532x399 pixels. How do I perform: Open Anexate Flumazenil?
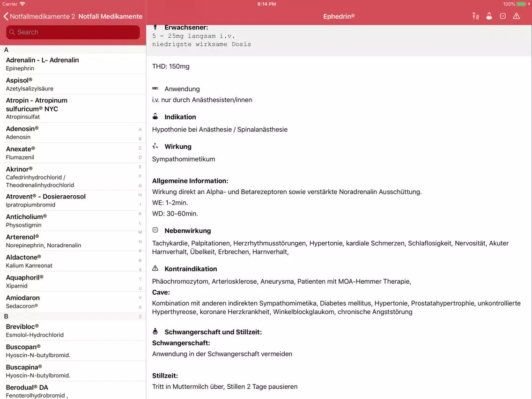coord(73,153)
